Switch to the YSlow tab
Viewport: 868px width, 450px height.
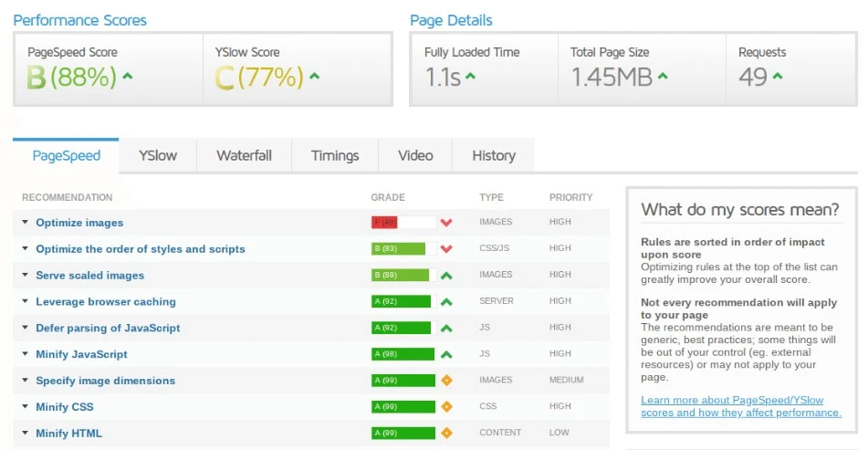(158, 155)
